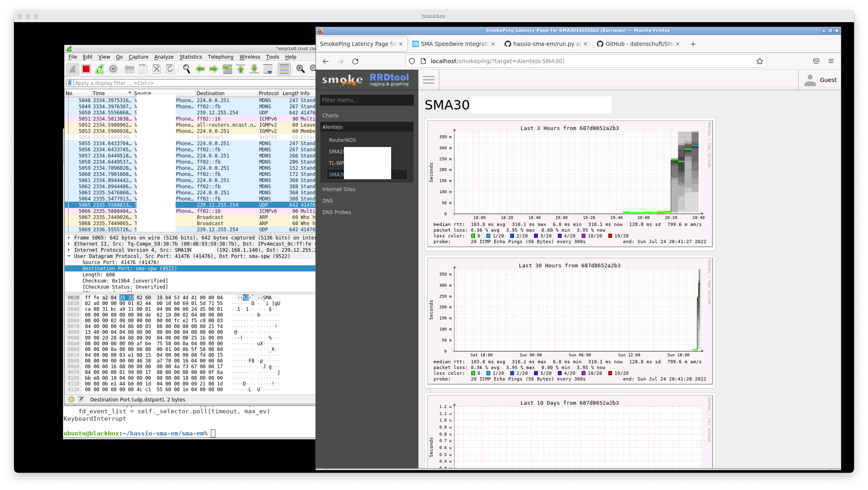Select the Length: 608 detail line
Image resolution: width=868 pixels, height=490 pixels.
click(98, 275)
